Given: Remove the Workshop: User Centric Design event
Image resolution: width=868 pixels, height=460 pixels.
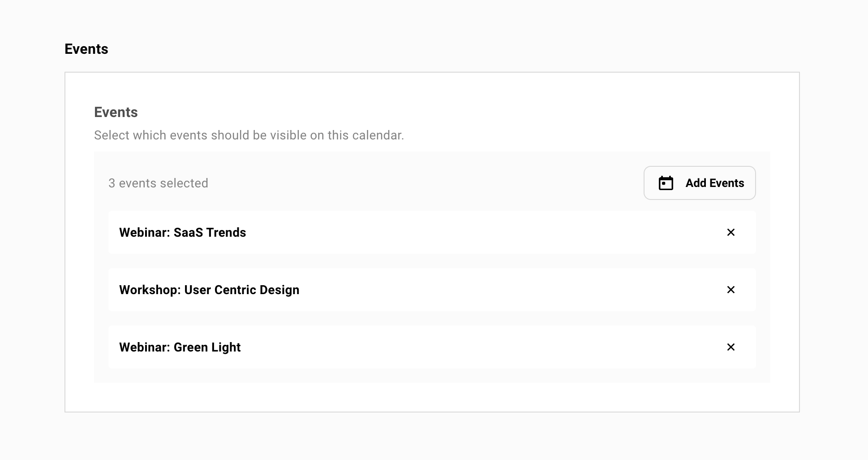Looking at the screenshot, I should [x=731, y=290].
